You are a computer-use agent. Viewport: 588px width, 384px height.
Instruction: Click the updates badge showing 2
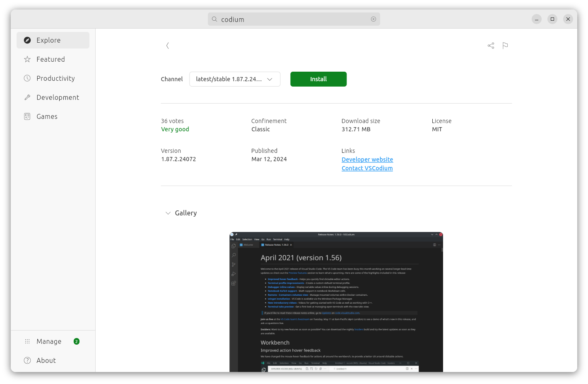tap(77, 341)
